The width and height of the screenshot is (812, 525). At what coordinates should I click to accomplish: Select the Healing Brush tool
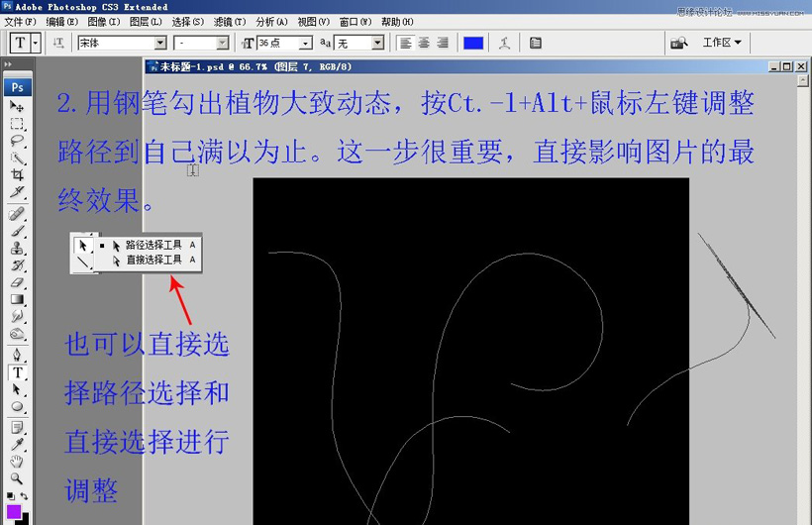pyautogui.click(x=17, y=214)
